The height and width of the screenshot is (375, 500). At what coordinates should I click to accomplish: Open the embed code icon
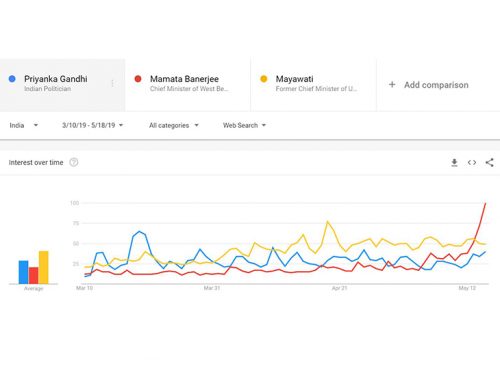pos(472,162)
